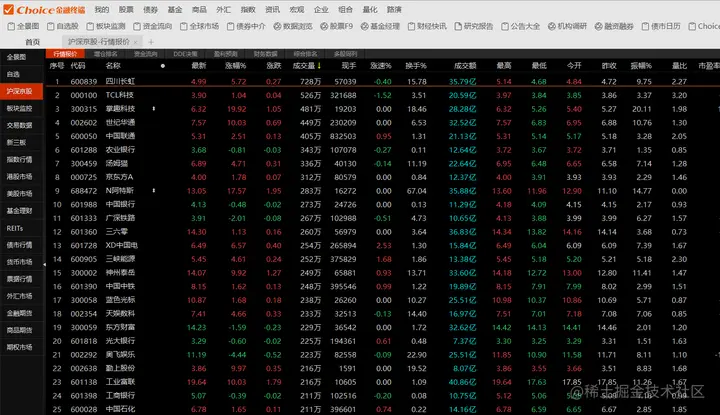Viewport: 720px width, 415px height.
Task: Sort by the 成交额 column header
Action: (x=465, y=66)
